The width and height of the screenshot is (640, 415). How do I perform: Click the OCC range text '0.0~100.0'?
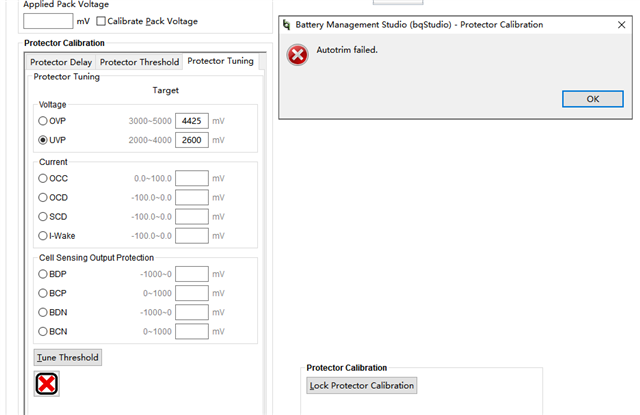153,179
